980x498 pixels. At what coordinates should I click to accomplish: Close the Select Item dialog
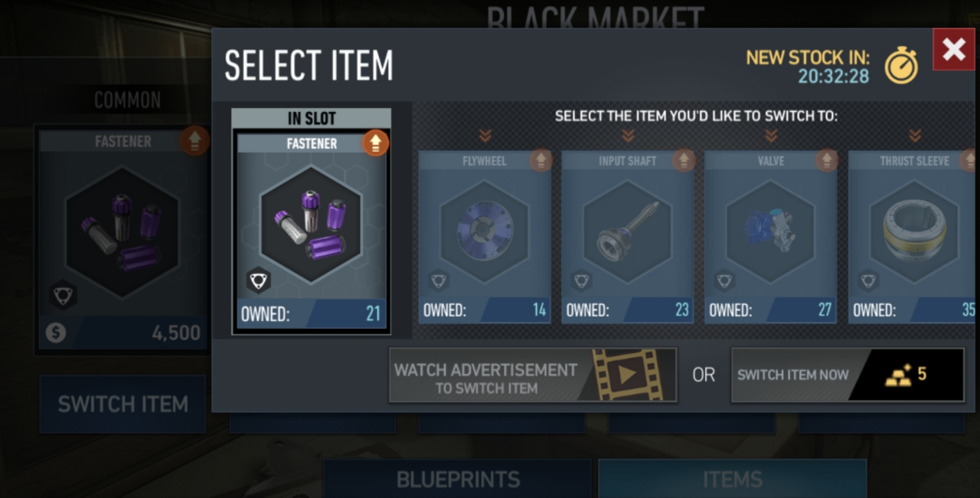pos(954,50)
